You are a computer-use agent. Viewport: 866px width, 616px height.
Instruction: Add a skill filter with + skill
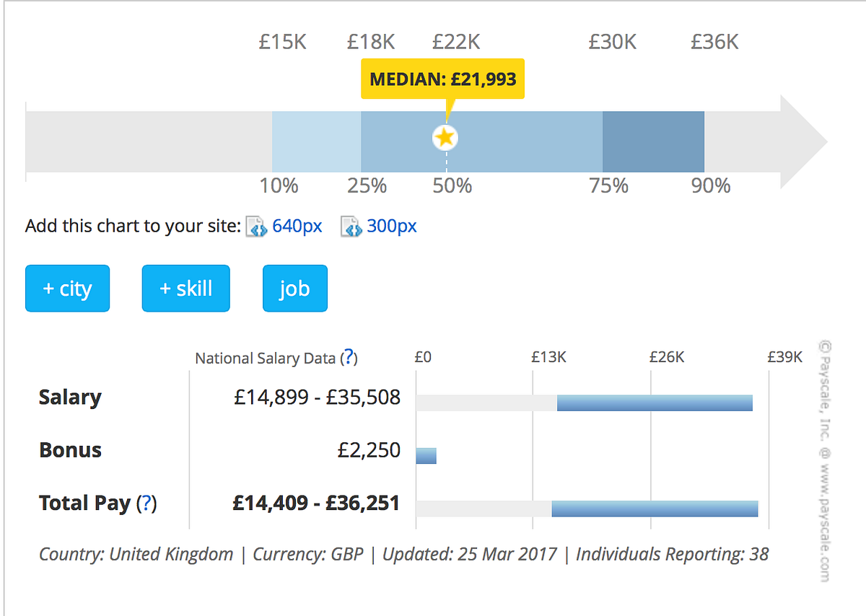click(185, 289)
